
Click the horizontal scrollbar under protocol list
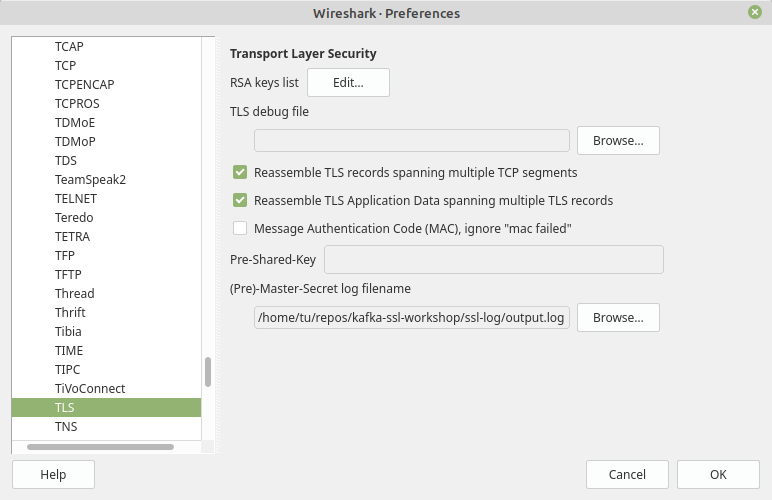[100, 446]
